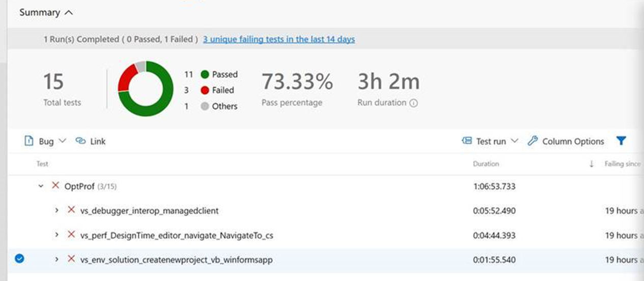Collapse the Summary section chevron

pos(69,13)
